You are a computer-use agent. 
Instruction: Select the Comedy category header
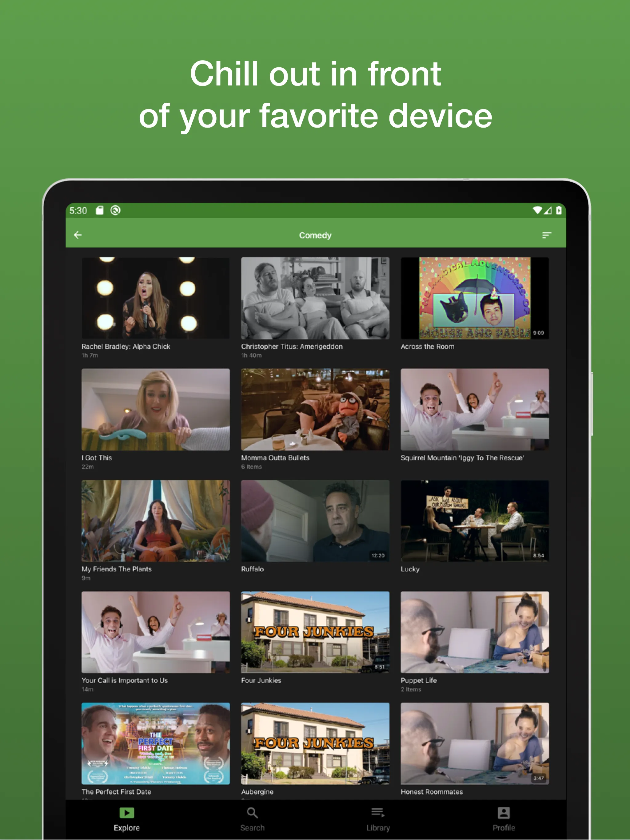tap(315, 235)
